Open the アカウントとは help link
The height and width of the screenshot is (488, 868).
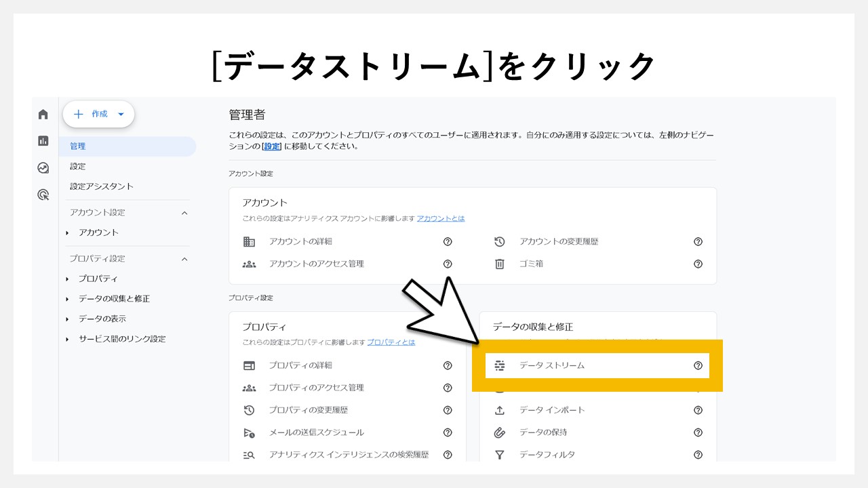pyautogui.click(x=441, y=218)
